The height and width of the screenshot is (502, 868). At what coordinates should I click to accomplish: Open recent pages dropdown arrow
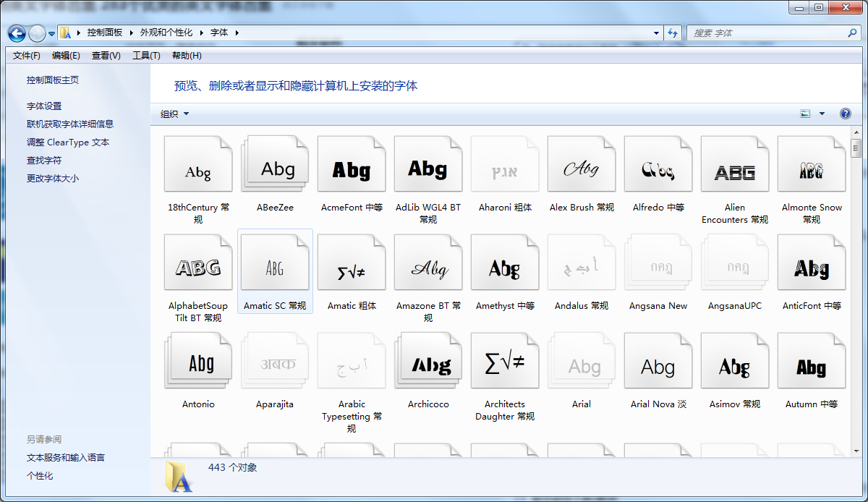pyautogui.click(x=51, y=34)
